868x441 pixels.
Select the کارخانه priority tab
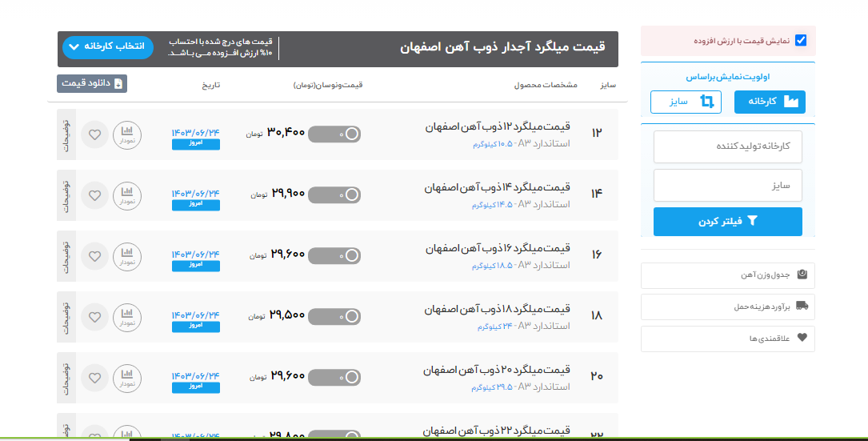(770, 102)
